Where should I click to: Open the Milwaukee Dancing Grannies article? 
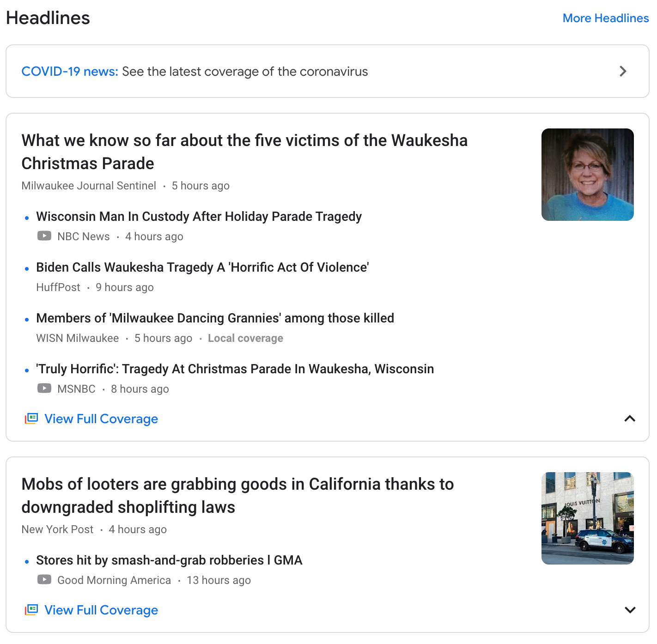click(x=215, y=318)
